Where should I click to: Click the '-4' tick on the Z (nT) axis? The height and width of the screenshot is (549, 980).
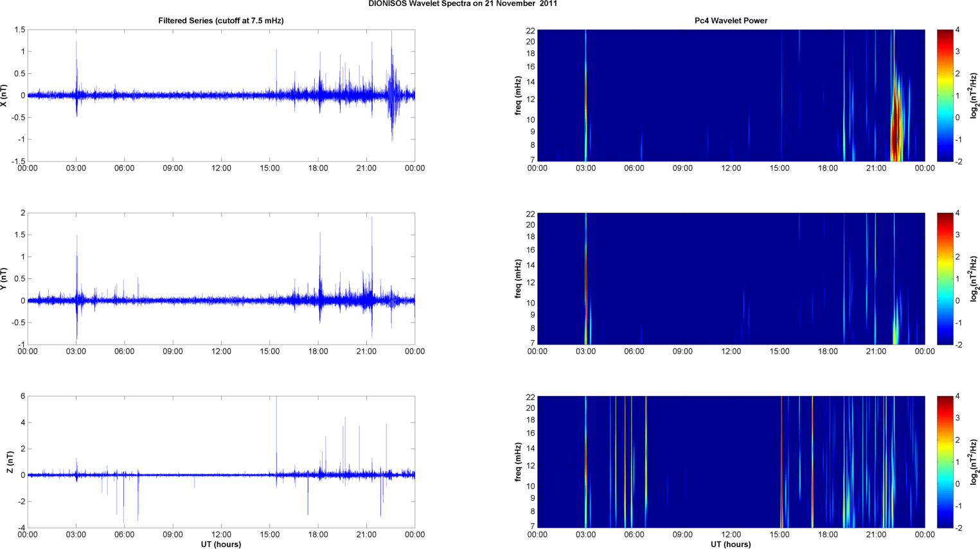[x=21, y=528]
